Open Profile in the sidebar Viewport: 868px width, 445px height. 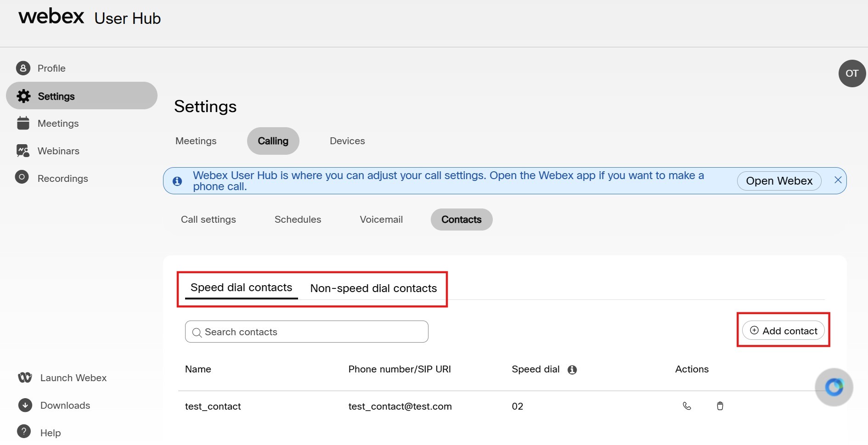pos(51,68)
